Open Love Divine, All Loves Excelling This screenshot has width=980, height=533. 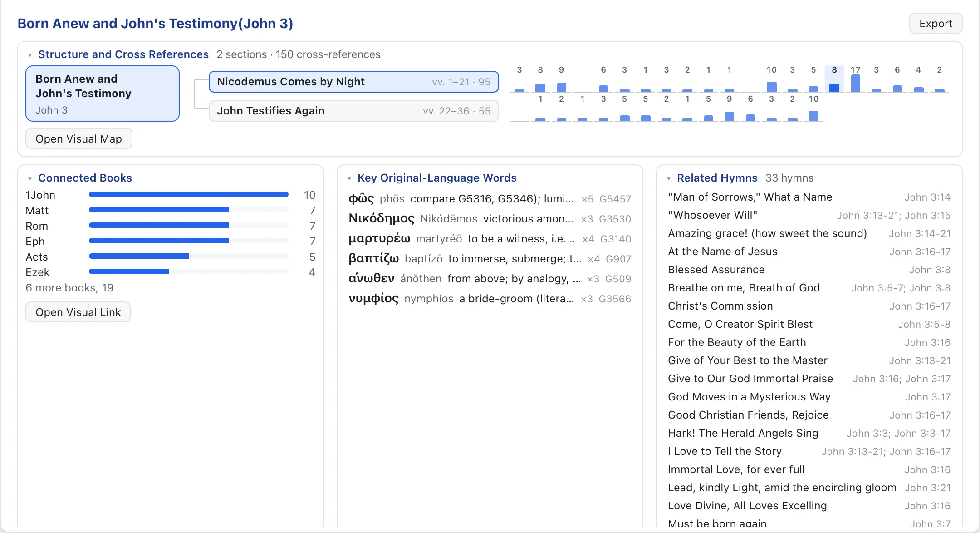coord(809,506)
